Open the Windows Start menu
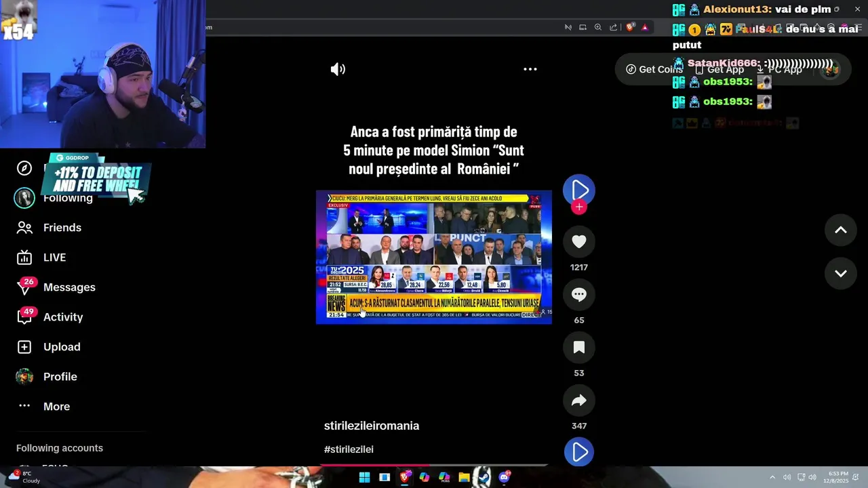Image resolution: width=868 pixels, height=488 pixels. click(x=364, y=477)
